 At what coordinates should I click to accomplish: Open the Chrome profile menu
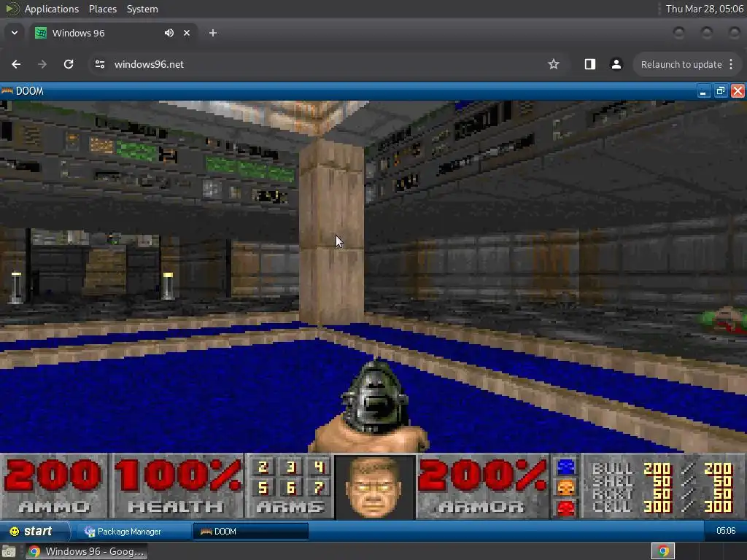[616, 64]
